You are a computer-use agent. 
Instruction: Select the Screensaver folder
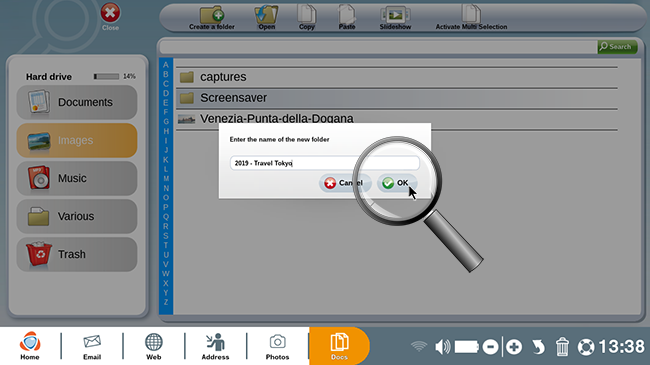coord(397,98)
